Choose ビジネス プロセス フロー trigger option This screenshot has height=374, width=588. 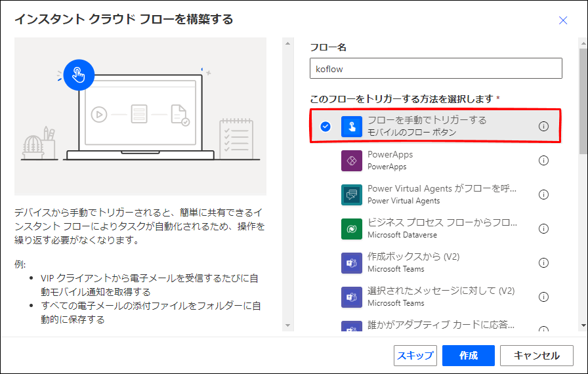tap(436, 228)
